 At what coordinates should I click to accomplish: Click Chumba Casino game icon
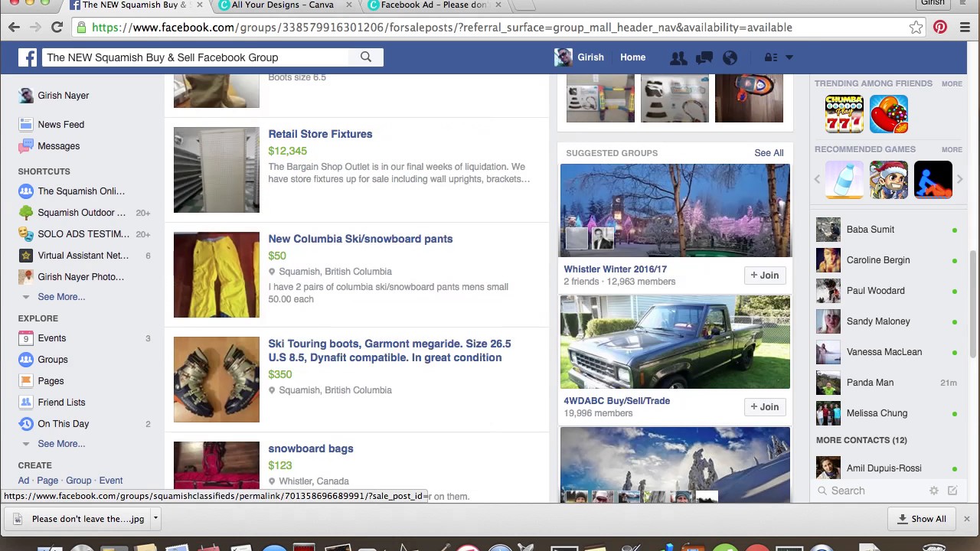tap(844, 114)
